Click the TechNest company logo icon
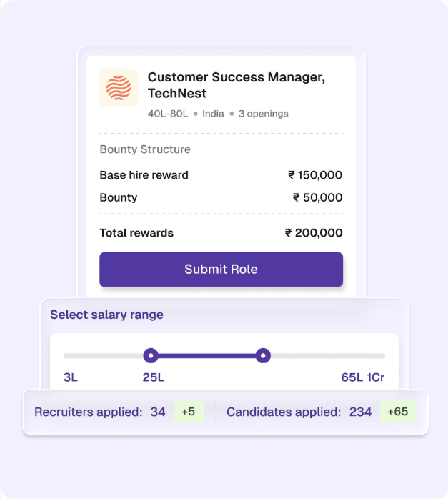448x499 pixels. pyautogui.click(x=119, y=88)
